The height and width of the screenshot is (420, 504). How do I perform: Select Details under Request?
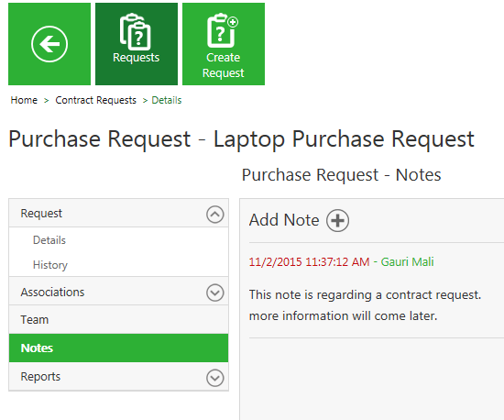[49, 240]
